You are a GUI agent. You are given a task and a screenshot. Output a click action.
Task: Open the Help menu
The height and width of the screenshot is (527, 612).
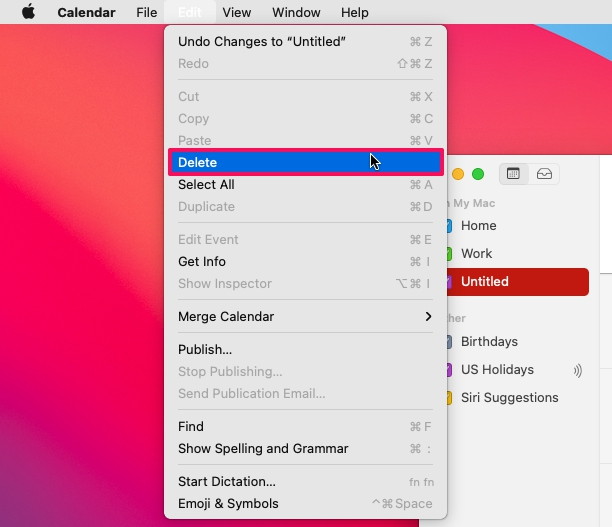tap(354, 12)
